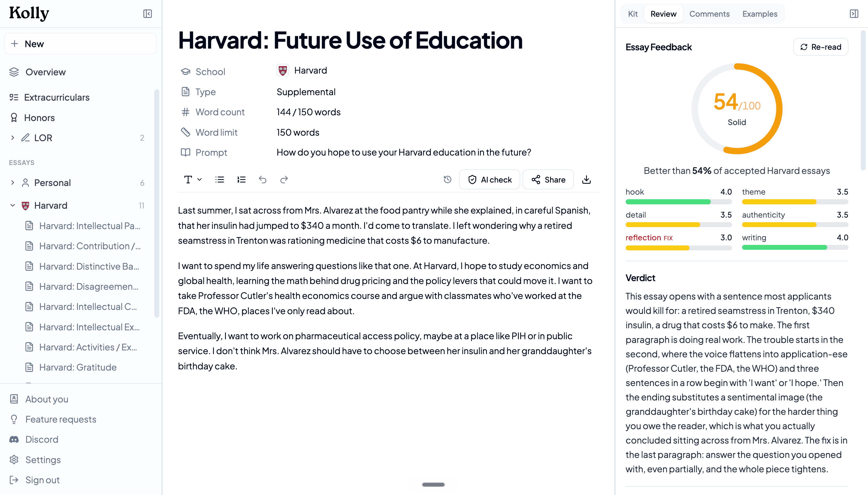This screenshot has height=495, width=868.
Task: Click the bulleted list icon
Action: [220, 179]
